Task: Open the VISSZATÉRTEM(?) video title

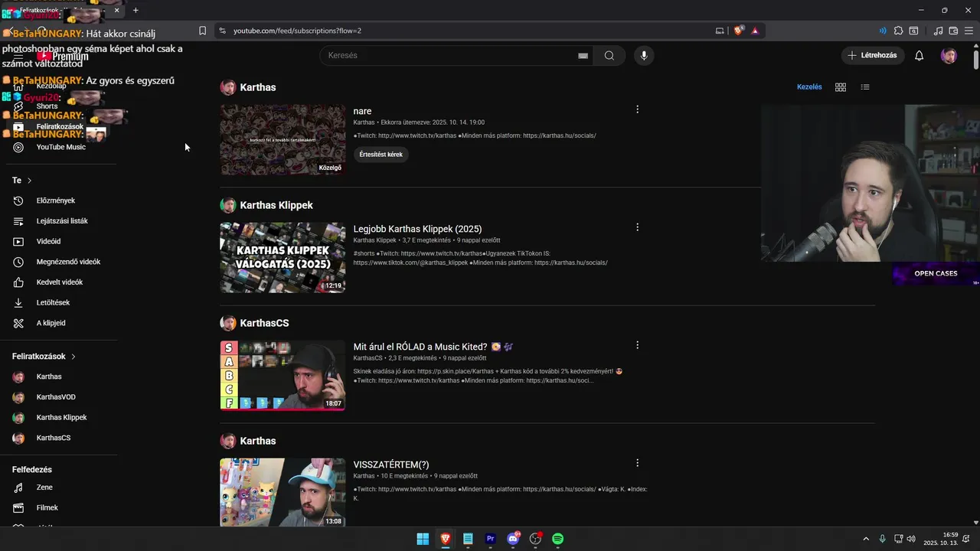Action: tap(391, 465)
